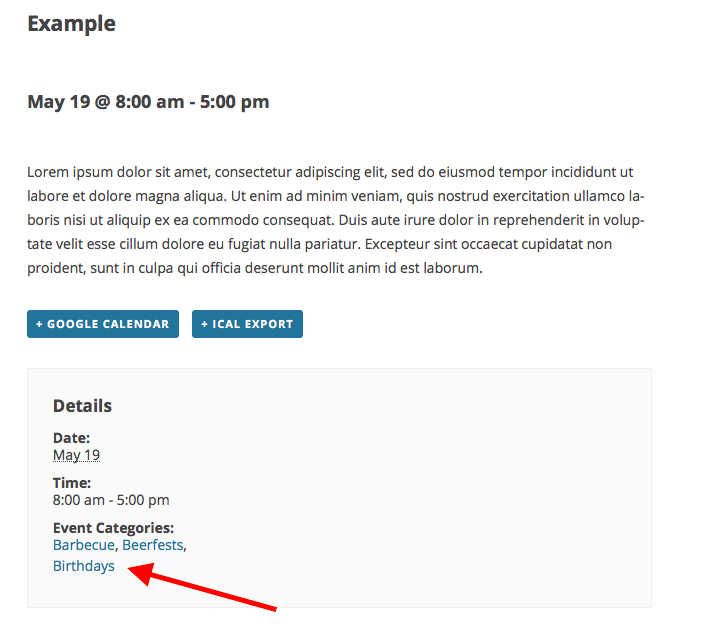The width and height of the screenshot is (713, 629).
Task: Click the Google Calendar button
Action: pos(103,324)
